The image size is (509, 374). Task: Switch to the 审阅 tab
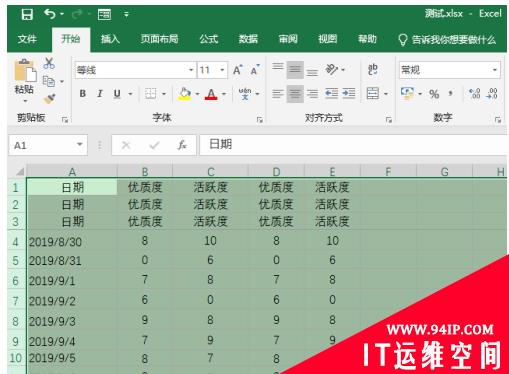click(288, 39)
